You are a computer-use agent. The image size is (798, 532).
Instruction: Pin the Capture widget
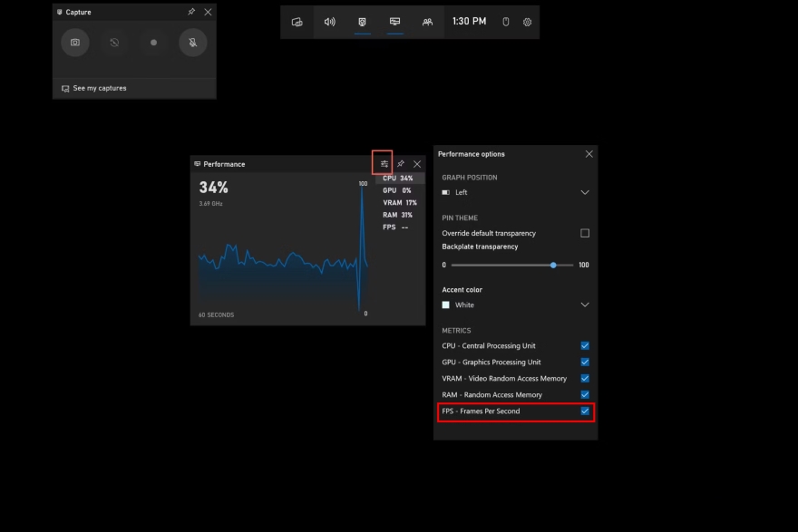[x=191, y=12]
